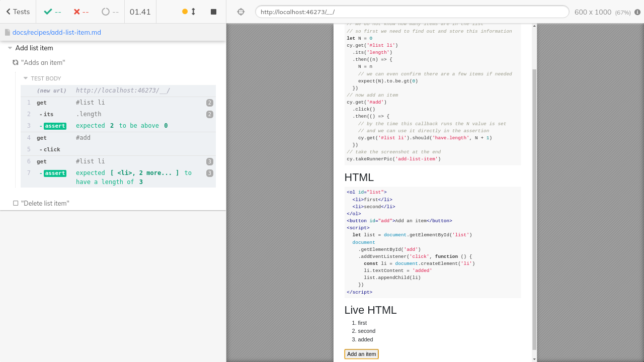The image size is (644, 362).
Task: Click the spinning running-test icon beside "Adds an item"
Action: pyautogui.click(x=15, y=62)
